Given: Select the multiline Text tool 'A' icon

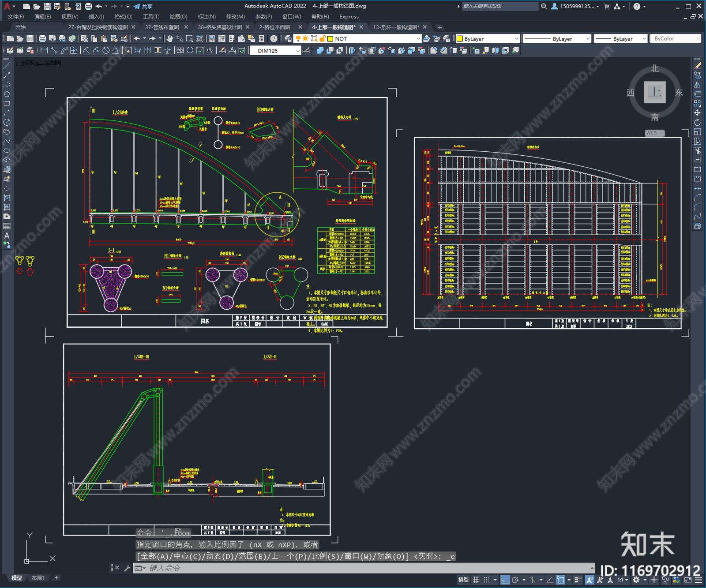Looking at the screenshot, I should pos(7,236).
